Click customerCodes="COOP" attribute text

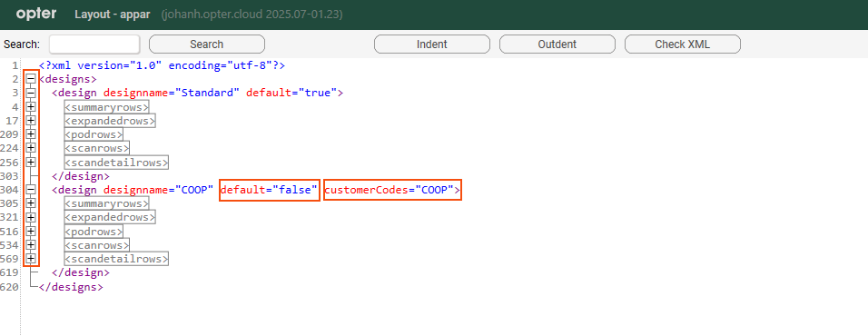click(390, 190)
